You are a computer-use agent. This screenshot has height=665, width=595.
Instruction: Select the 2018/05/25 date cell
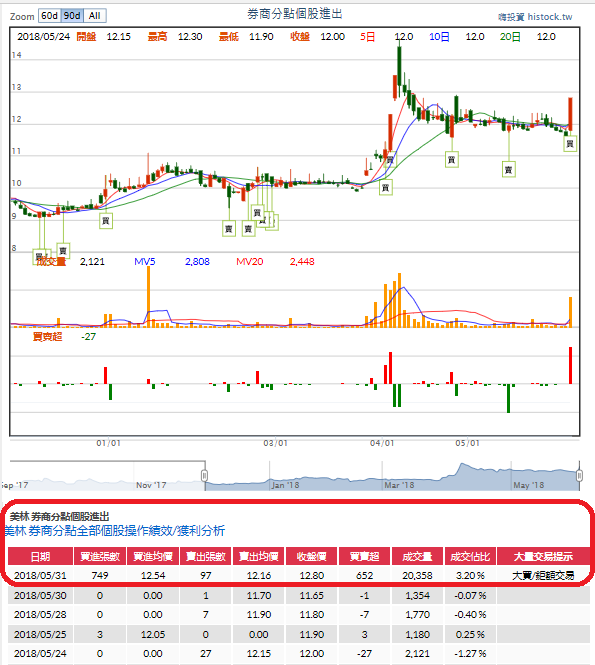[x=40, y=634]
